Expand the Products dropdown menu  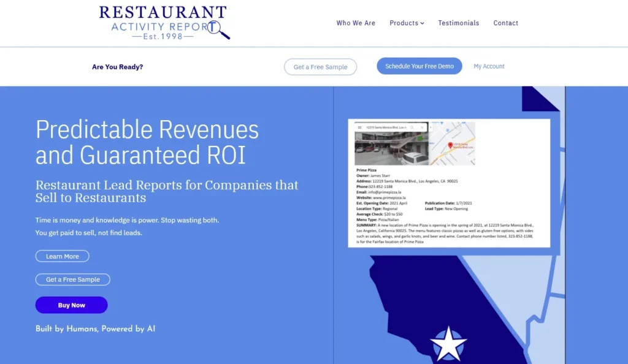point(407,23)
